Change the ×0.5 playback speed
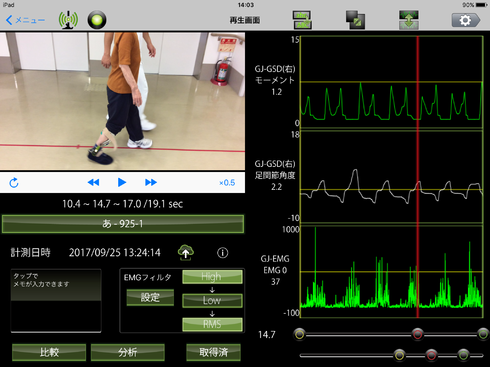 tap(227, 183)
